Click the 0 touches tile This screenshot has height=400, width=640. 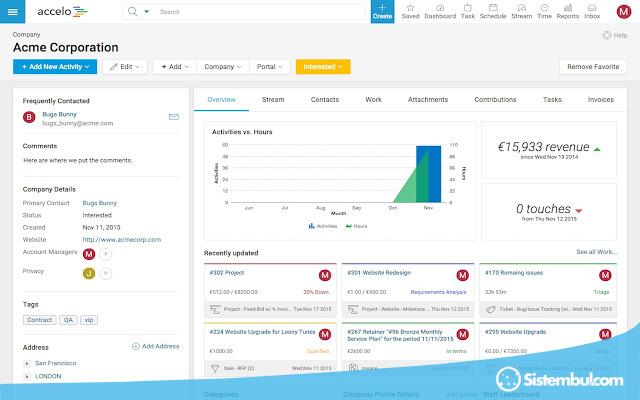coord(549,212)
